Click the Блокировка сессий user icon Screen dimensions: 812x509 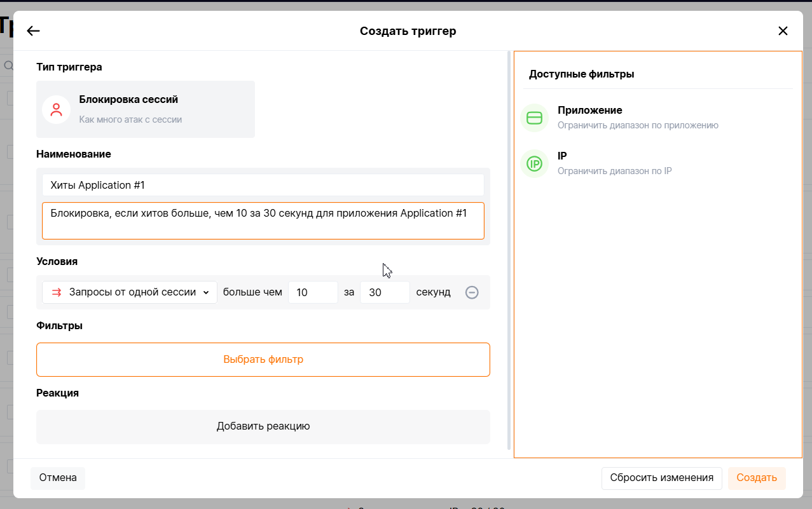point(56,109)
